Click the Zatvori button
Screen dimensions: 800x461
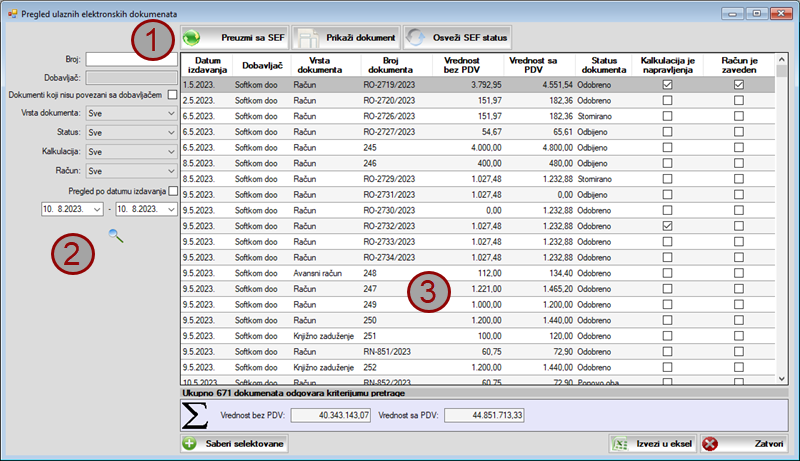744,444
